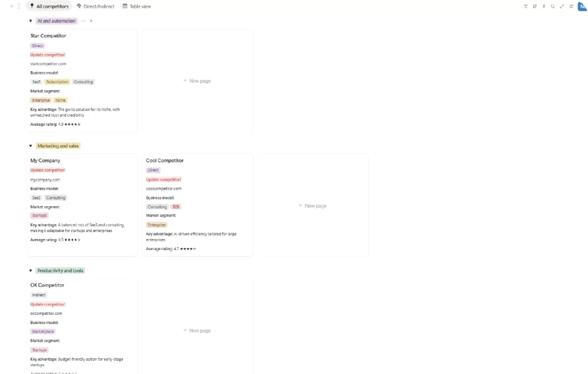Viewport: 588px width, 374px height.
Task: Click the sort arrows icon
Action: [x=535, y=6]
